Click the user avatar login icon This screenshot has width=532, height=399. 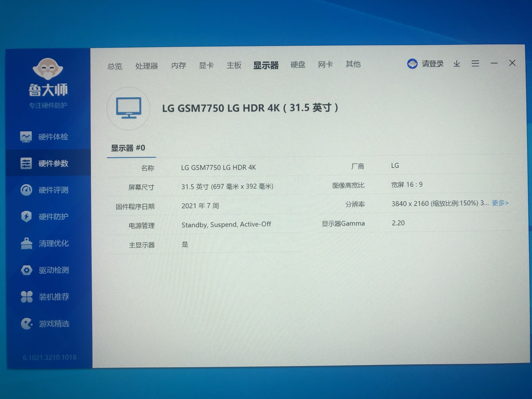412,64
